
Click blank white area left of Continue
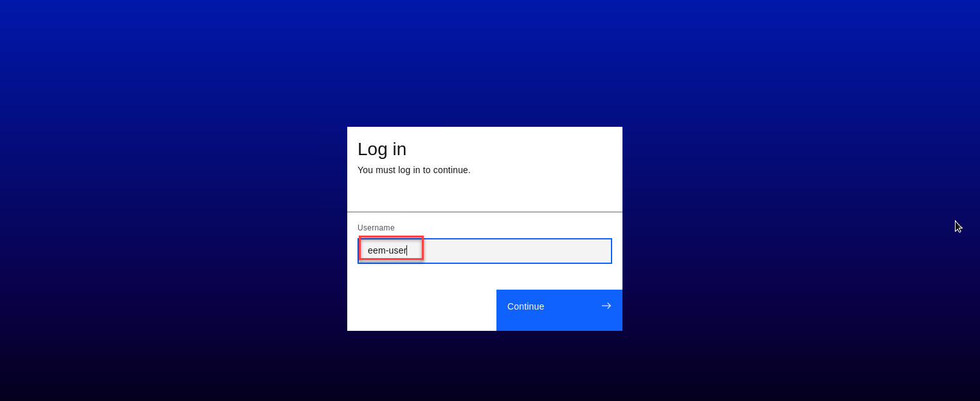[422, 310]
